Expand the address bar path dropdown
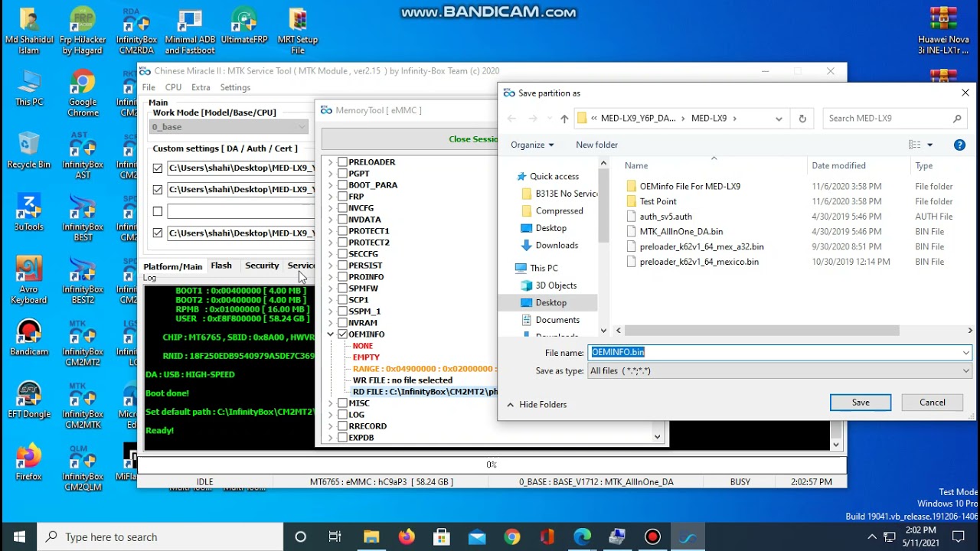 (779, 119)
